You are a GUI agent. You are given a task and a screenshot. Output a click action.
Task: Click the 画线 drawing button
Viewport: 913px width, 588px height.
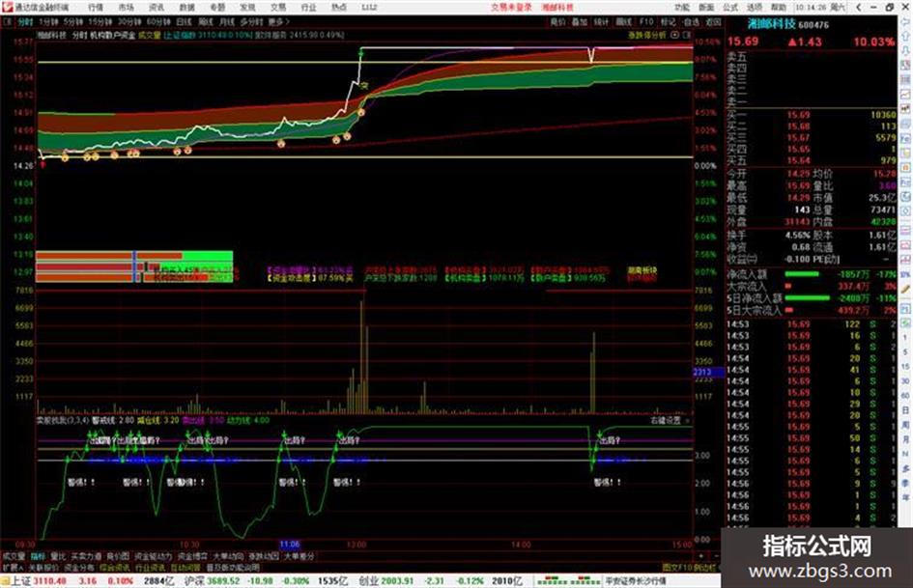click(x=623, y=21)
